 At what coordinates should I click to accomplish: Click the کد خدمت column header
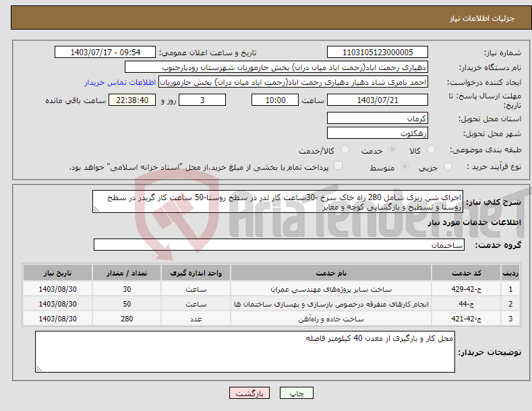[x=466, y=273]
